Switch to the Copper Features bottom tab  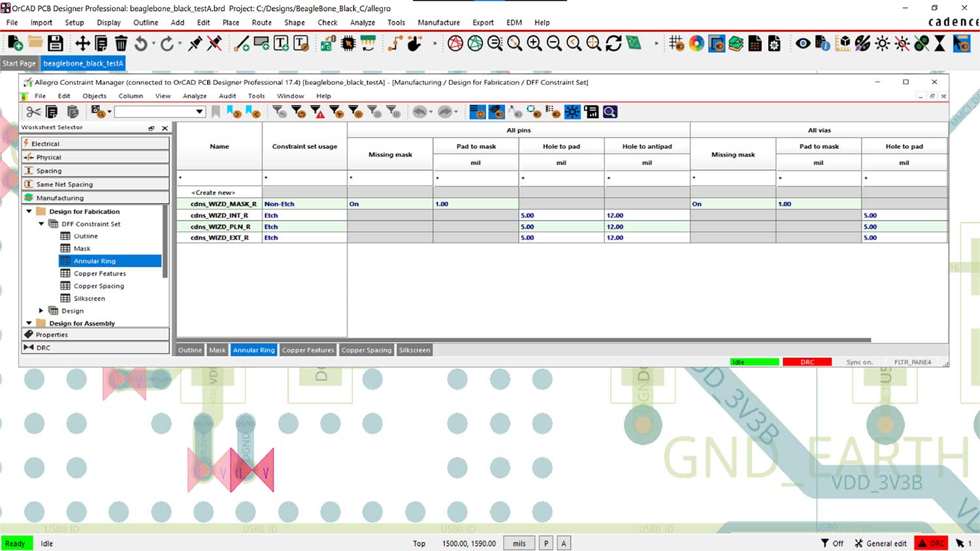pyautogui.click(x=308, y=351)
